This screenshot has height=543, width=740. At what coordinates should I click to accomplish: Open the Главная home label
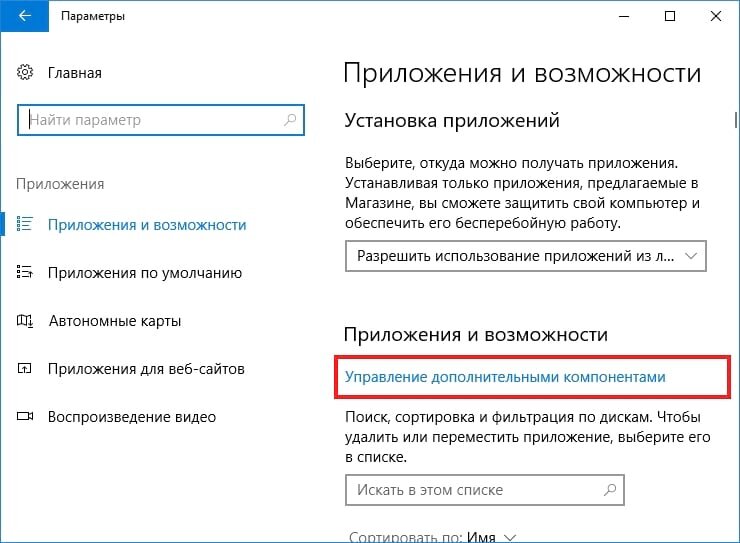pyautogui.click(x=75, y=73)
